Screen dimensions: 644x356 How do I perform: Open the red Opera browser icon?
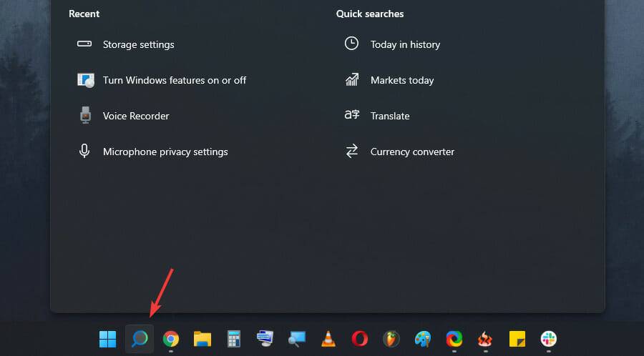tap(360, 339)
